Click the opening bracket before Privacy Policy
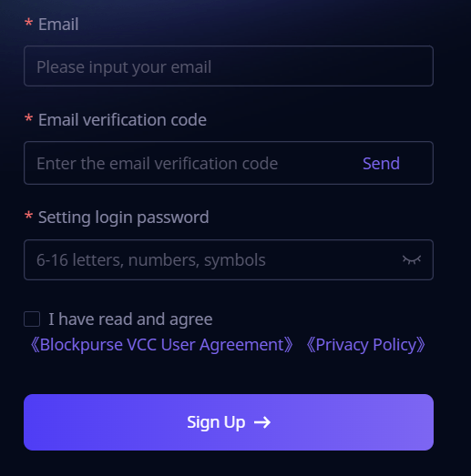Viewport: 471px width, 476px height. pyautogui.click(x=311, y=345)
